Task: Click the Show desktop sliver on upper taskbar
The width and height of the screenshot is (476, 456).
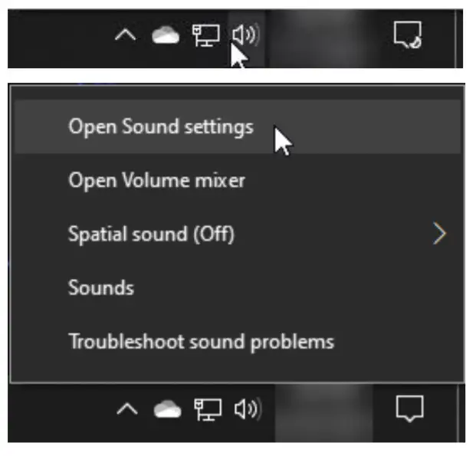Action: click(x=459, y=35)
